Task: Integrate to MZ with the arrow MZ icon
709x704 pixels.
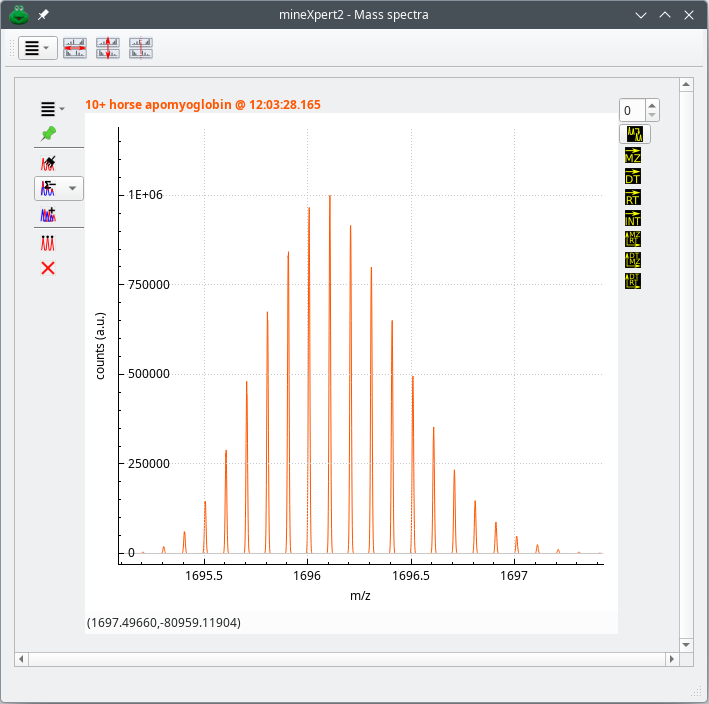Action: coord(632,155)
